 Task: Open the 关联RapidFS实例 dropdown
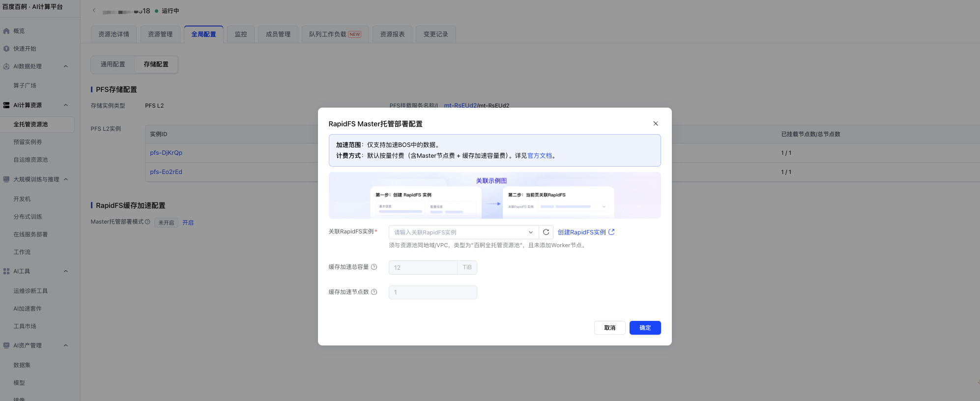click(463, 232)
